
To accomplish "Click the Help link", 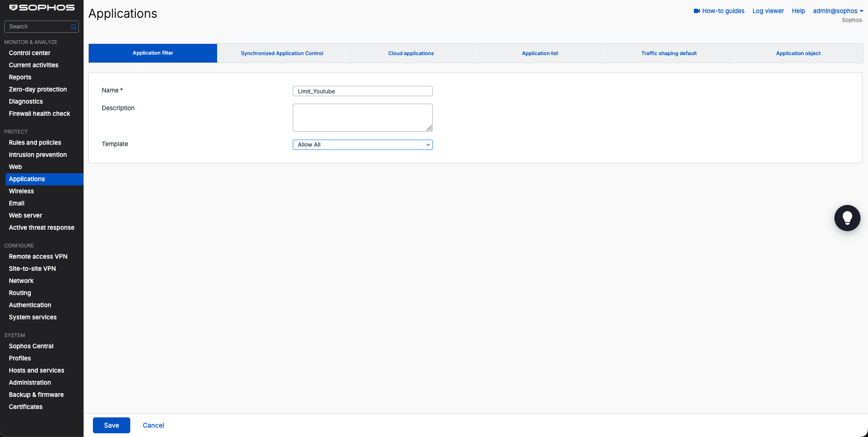I will tap(798, 11).
